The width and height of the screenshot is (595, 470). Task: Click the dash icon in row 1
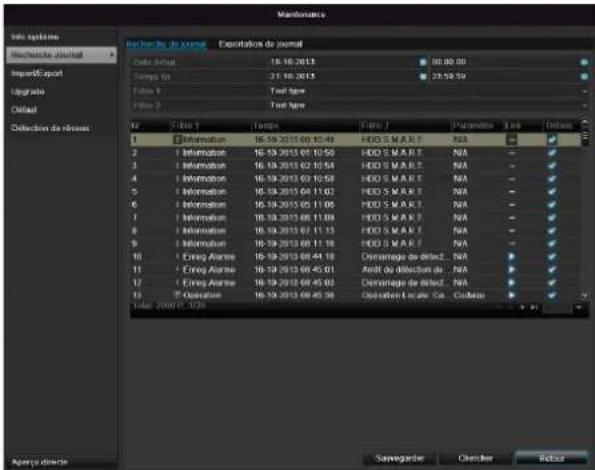(x=512, y=140)
